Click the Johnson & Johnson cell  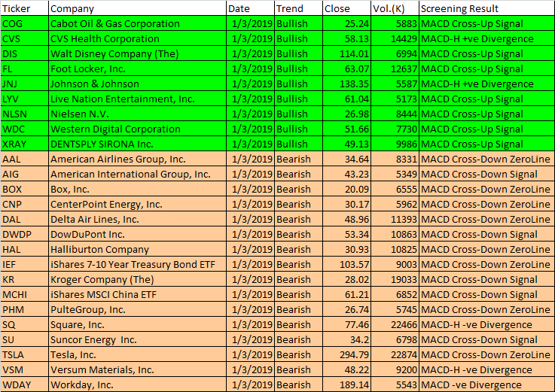137,84
